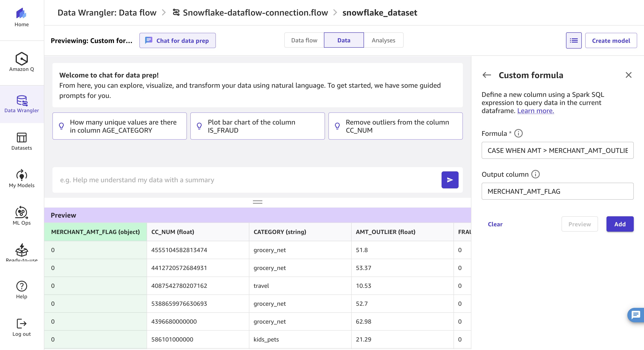Viewport: 644px width, 350px height.
Task: Toggle the steps list icon button
Action: click(573, 40)
